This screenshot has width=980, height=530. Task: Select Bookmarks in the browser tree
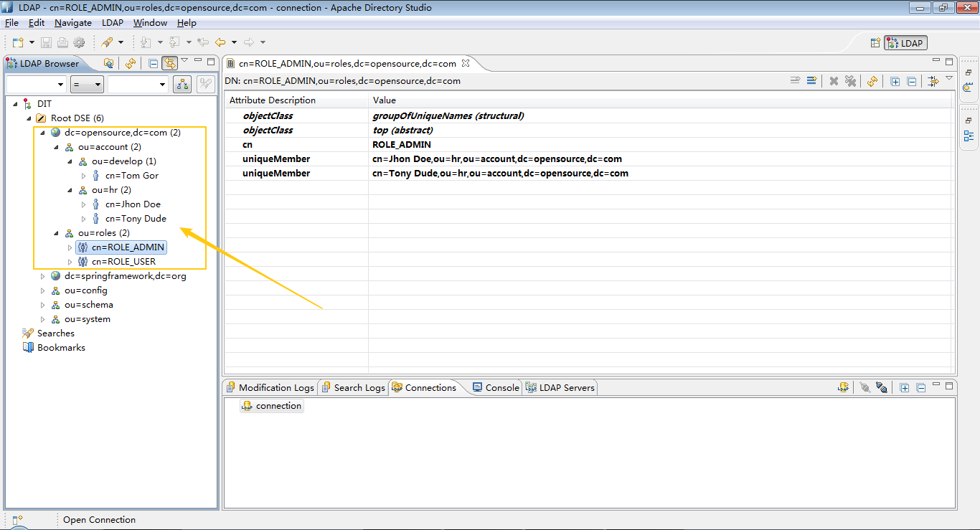(x=61, y=348)
